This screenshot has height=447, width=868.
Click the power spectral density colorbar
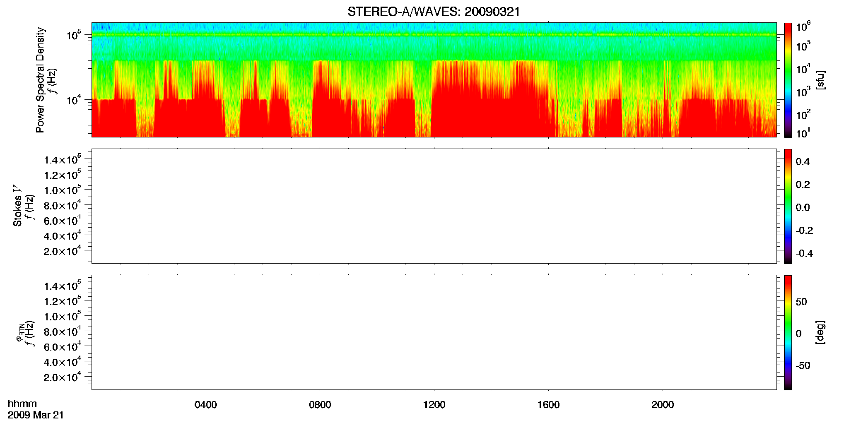(x=788, y=80)
